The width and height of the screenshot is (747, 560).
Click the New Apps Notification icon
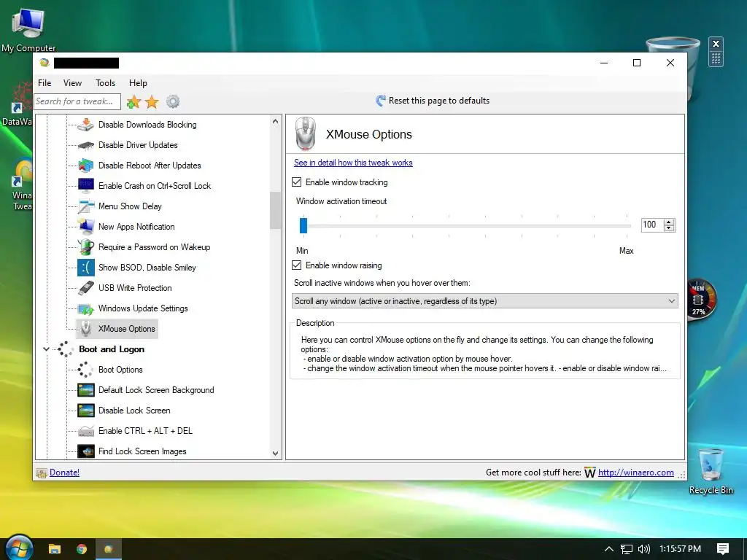[86, 227]
